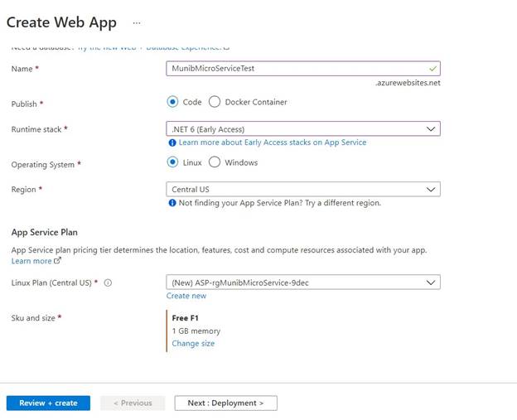Go to Next: Deployment step
This screenshot has width=517, height=420.
pos(226,403)
